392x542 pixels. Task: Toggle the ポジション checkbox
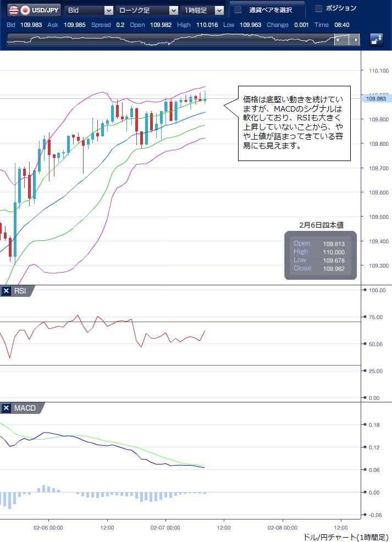318,8
